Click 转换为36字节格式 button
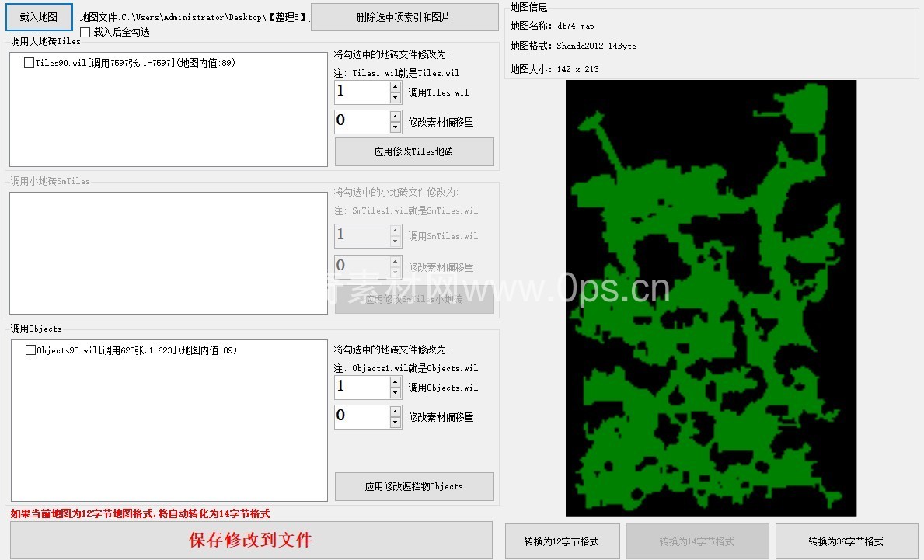The height and width of the screenshot is (560, 924). pyautogui.click(x=846, y=541)
